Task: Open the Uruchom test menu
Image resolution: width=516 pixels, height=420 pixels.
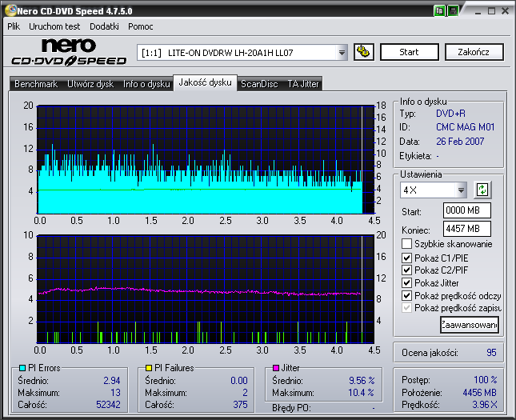Action: tap(54, 26)
